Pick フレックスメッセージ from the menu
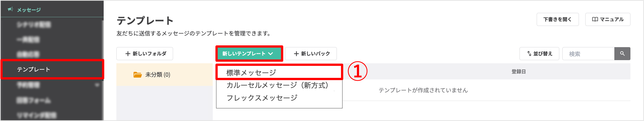The image size is (644, 121). click(262, 98)
